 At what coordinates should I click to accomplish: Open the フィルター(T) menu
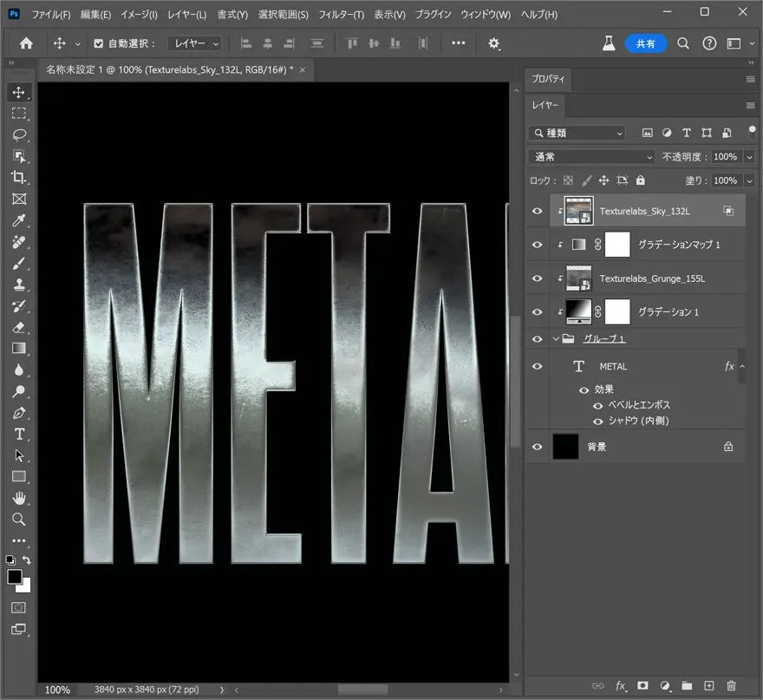[341, 15]
